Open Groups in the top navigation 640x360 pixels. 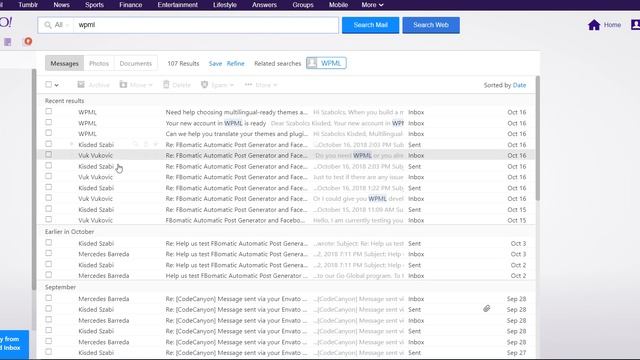[303, 5]
